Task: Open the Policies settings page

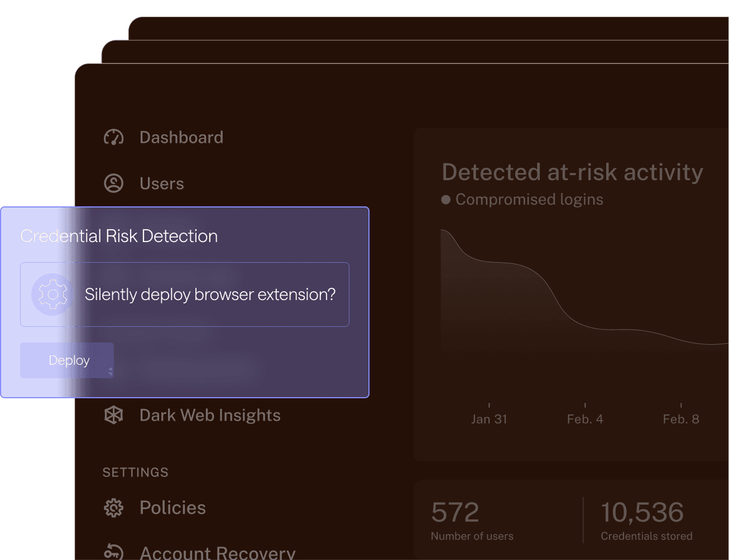Action: pyautogui.click(x=172, y=508)
